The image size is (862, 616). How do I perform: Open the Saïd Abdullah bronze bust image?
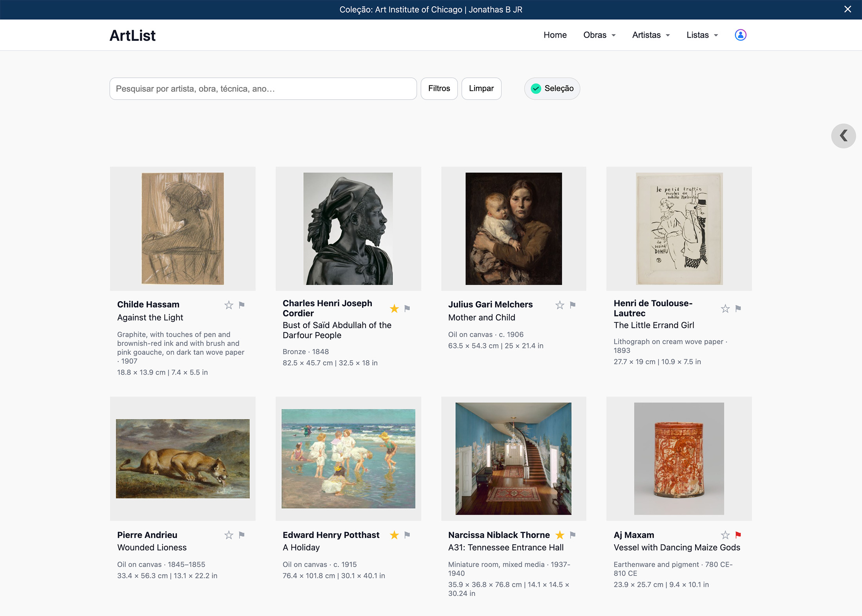(x=348, y=229)
